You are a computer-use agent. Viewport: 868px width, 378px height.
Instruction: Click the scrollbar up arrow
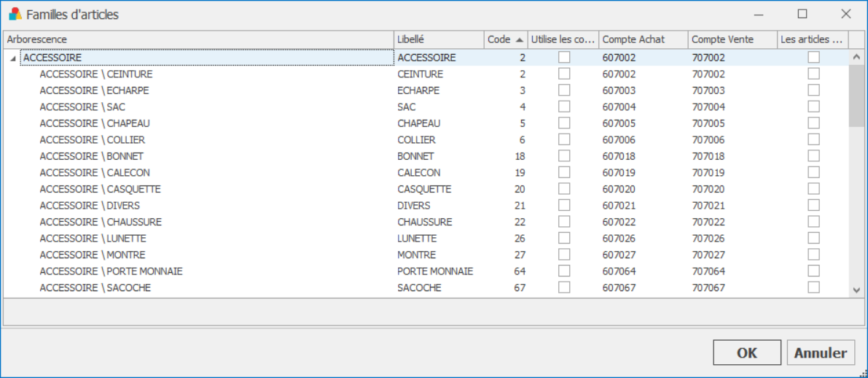point(856,56)
